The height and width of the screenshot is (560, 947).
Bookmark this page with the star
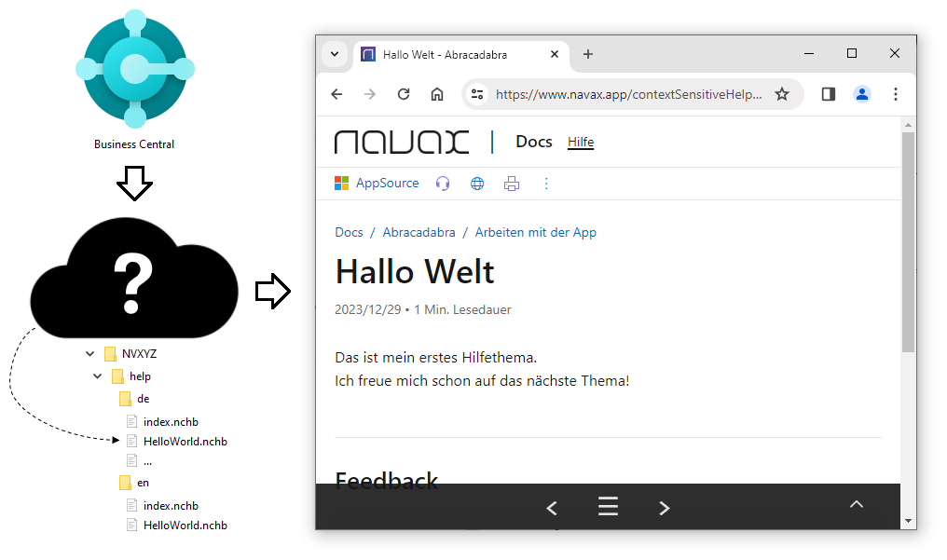tap(782, 94)
